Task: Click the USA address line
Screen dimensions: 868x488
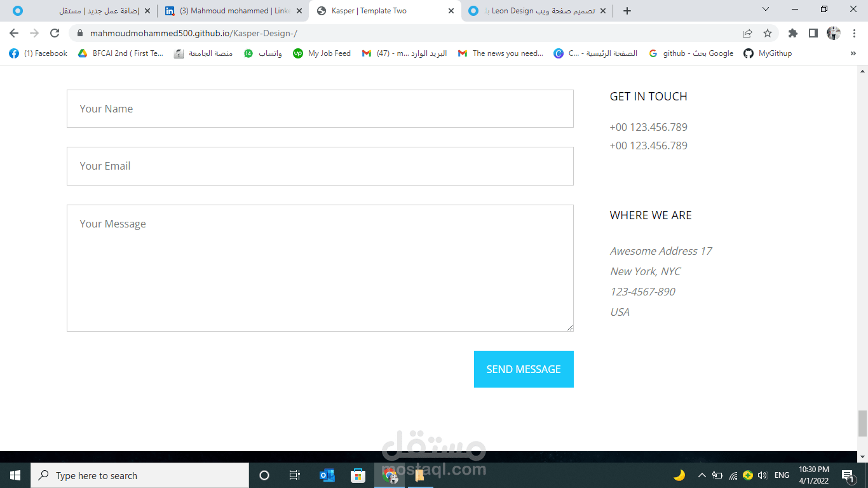Action: (620, 312)
